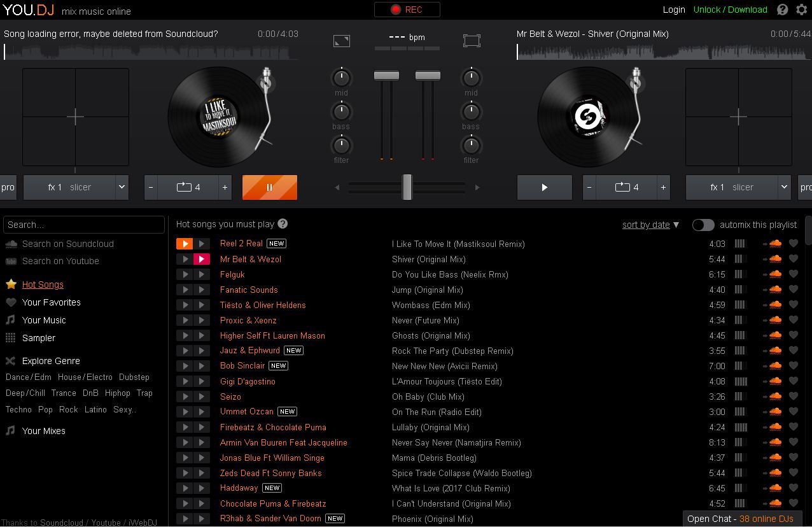Click the right deck fx 1 slicer button
The width and height of the screenshot is (812, 527).
click(x=732, y=187)
